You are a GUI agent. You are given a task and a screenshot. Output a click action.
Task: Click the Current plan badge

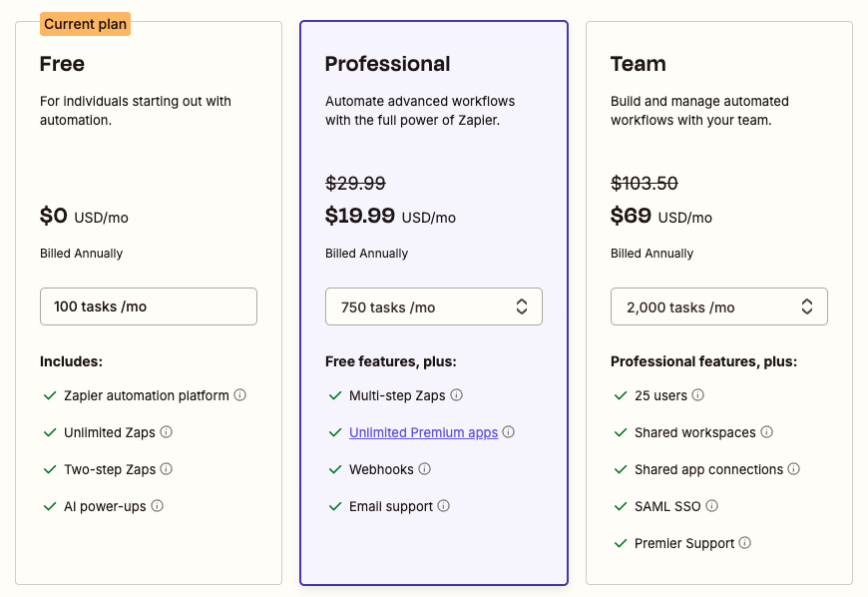tap(85, 24)
